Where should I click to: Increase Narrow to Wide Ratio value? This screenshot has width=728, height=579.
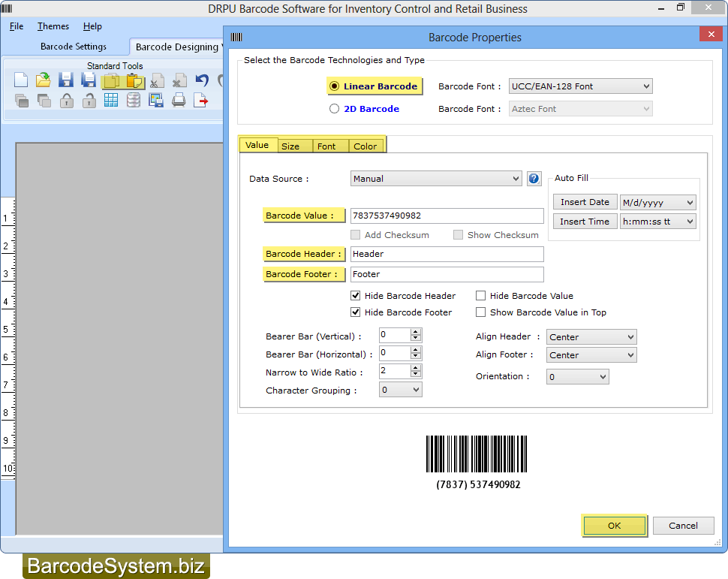[416, 367]
